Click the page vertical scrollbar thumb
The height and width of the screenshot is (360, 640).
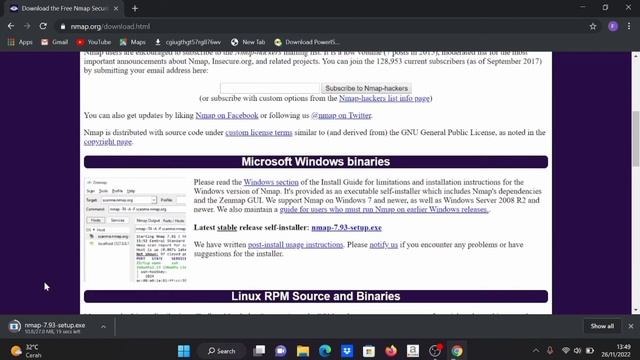pyautogui.click(x=636, y=139)
